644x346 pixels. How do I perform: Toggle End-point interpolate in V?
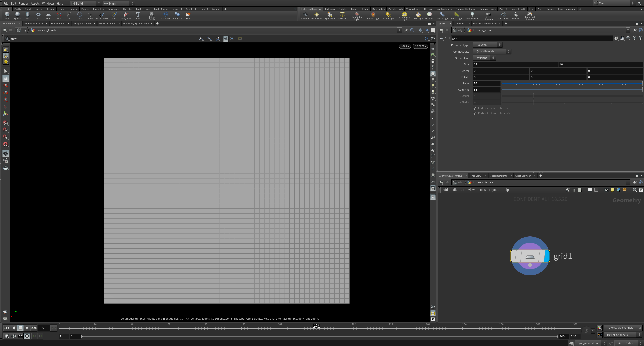click(474, 113)
